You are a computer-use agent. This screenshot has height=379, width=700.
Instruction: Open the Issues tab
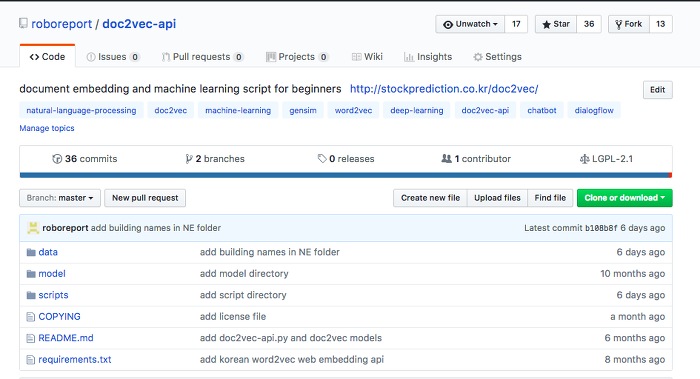click(113, 57)
